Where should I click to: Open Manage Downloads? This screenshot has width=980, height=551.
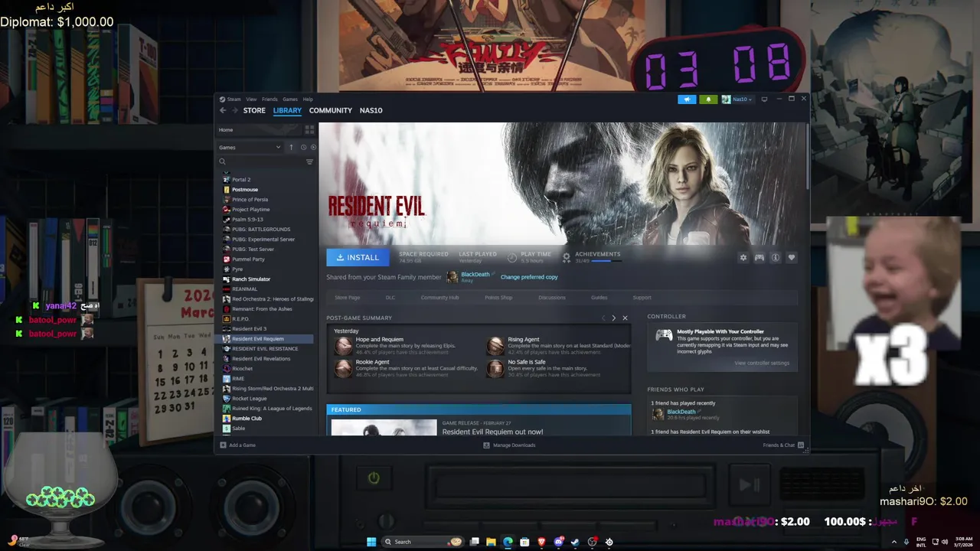[509, 445]
